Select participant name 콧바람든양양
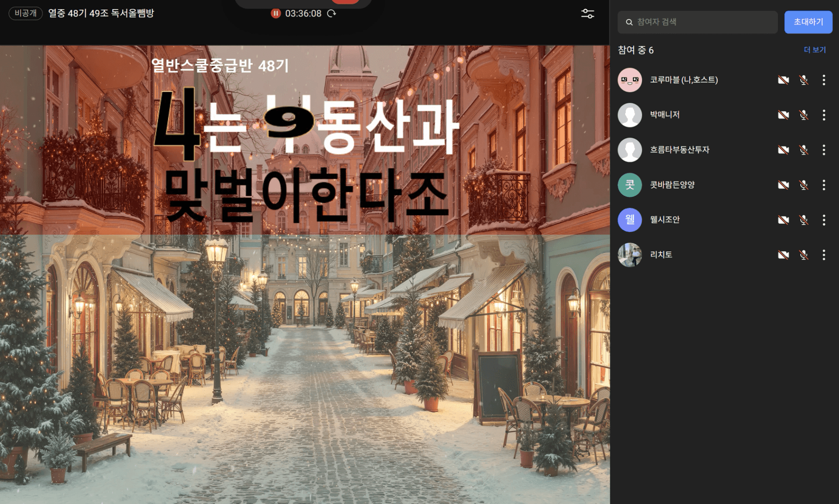 [x=672, y=185]
